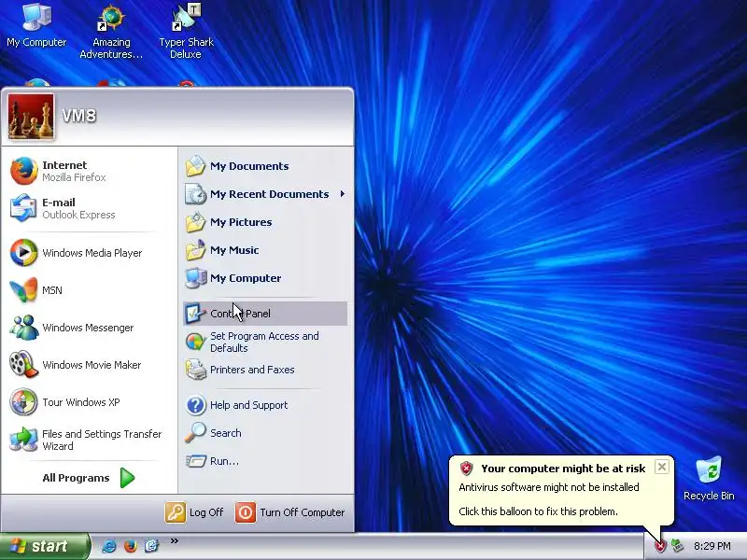Open Amazing Adventures desktop shortcut
The width and height of the screenshot is (747, 560).
tap(111, 31)
